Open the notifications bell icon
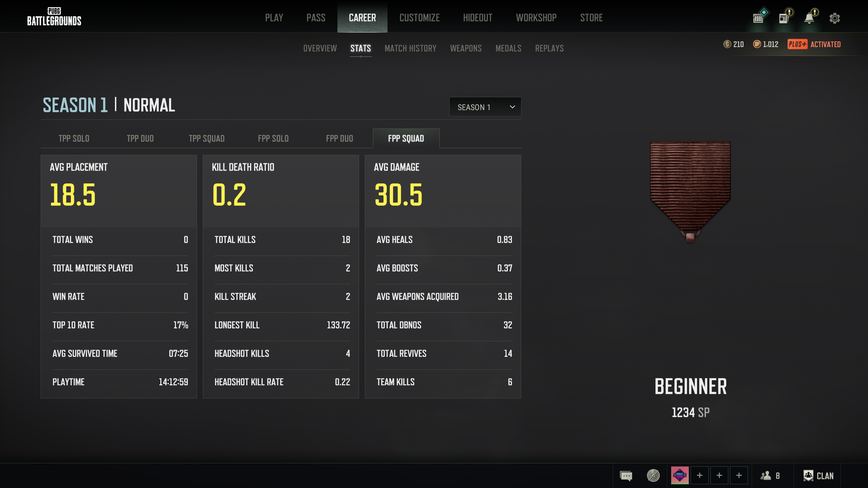This screenshot has height=488, width=868. click(809, 18)
